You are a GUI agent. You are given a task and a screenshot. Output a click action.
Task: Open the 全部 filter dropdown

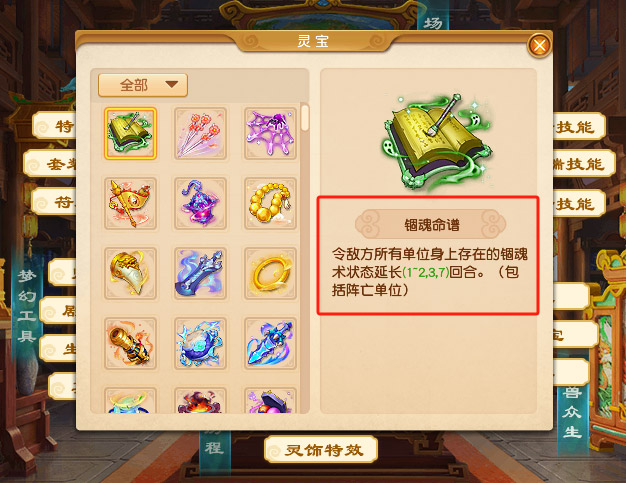(x=143, y=85)
